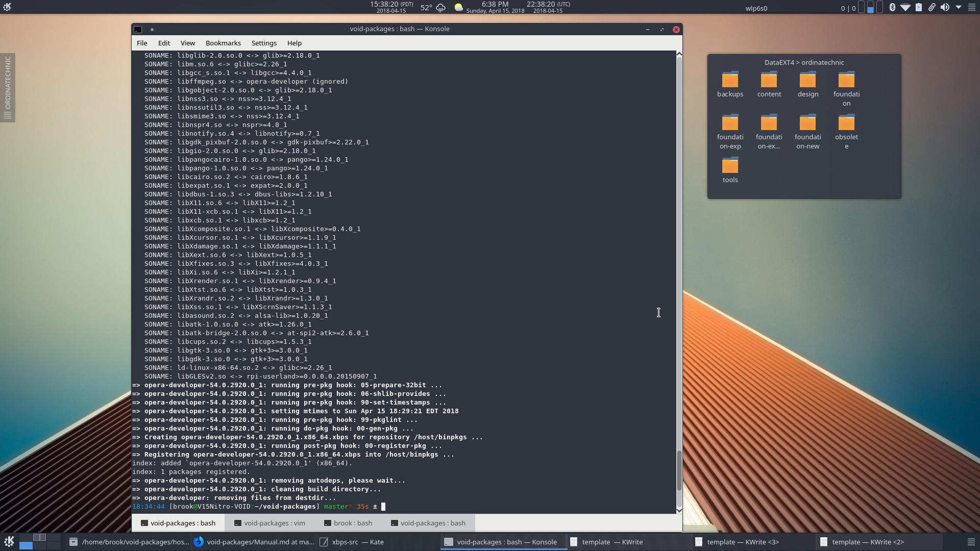Open the File menu in Konsole
This screenshot has width=980, height=551.
[x=142, y=43]
